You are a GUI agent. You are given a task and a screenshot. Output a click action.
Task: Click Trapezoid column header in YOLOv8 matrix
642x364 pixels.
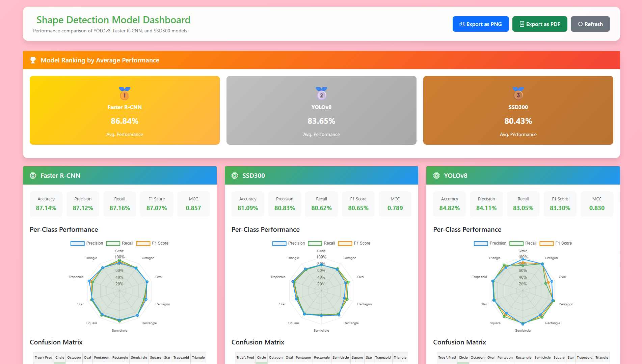point(585,358)
